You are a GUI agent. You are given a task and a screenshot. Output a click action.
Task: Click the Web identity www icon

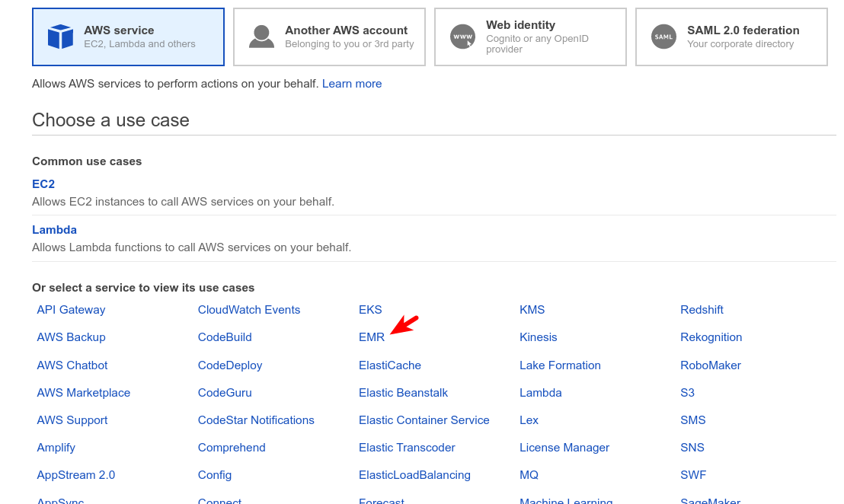click(x=463, y=37)
